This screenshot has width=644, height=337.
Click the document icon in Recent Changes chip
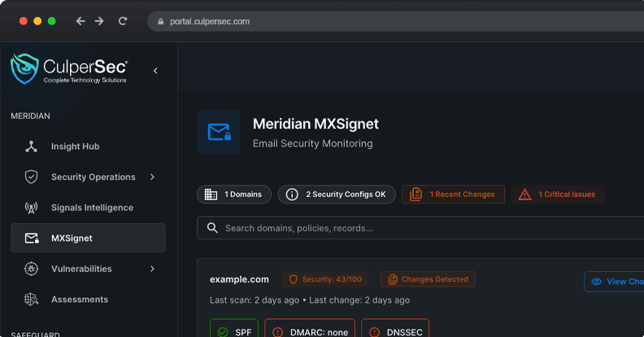[416, 194]
